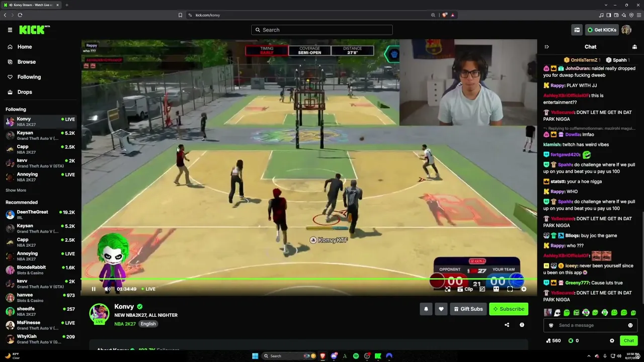Collapse the chat panel
Image resolution: width=644 pixels, height=362 pixels.
[547, 47]
